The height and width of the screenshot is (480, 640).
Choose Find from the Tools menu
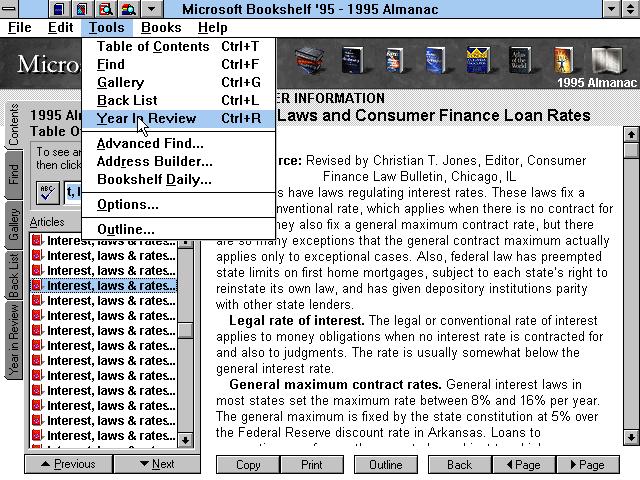(x=178, y=64)
